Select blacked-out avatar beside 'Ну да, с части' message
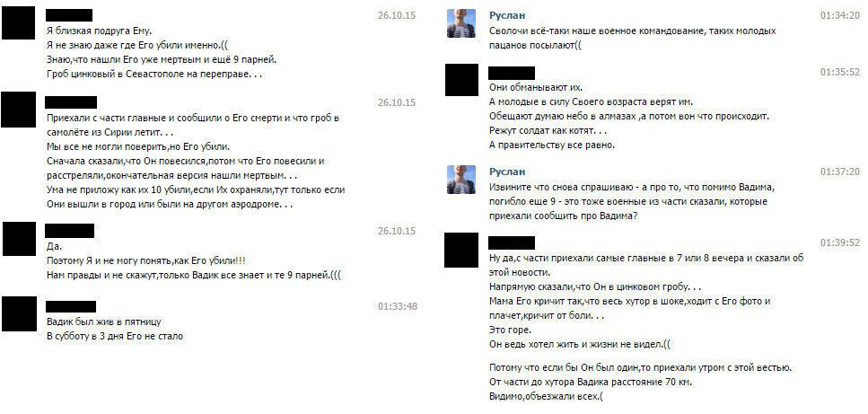Image resolution: width=868 pixels, height=414 pixels. [x=461, y=251]
